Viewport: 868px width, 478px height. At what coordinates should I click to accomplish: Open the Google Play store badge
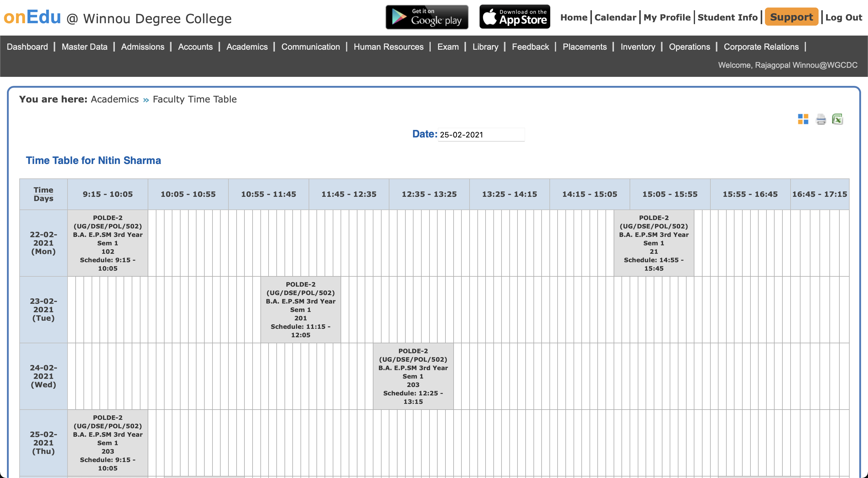[426, 17]
